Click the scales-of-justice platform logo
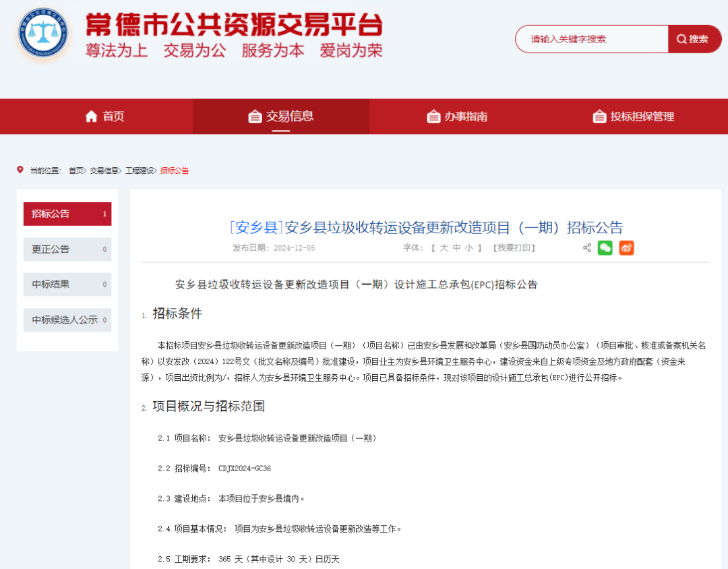 point(43,34)
